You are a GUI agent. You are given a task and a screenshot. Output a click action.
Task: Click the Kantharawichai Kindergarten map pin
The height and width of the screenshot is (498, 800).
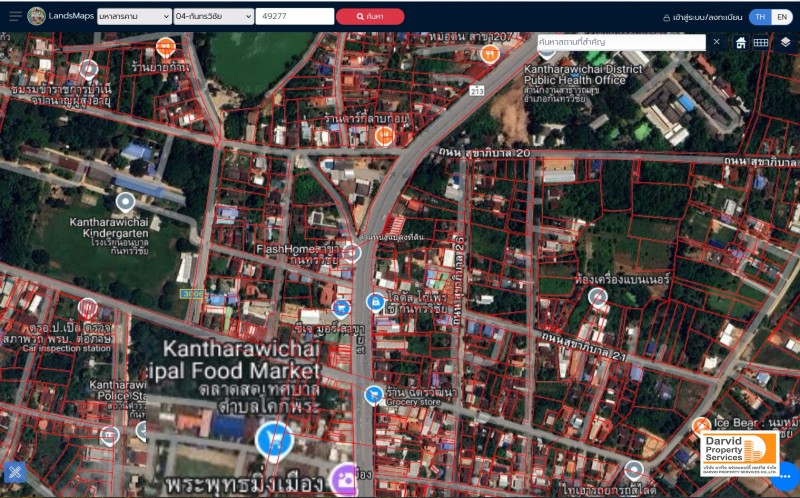point(124,200)
